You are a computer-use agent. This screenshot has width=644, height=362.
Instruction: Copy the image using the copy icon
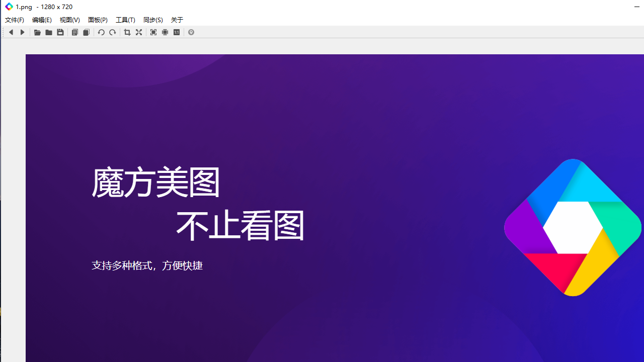pos(74,32)
